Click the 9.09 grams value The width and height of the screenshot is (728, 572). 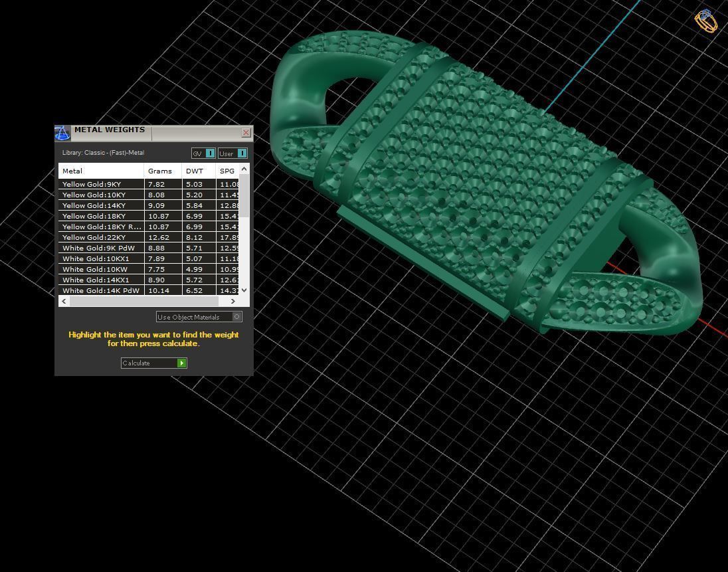(156, 206)
